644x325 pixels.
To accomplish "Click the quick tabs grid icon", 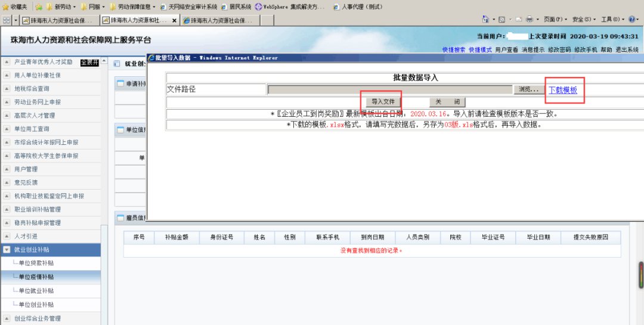I will click(6, 20).
